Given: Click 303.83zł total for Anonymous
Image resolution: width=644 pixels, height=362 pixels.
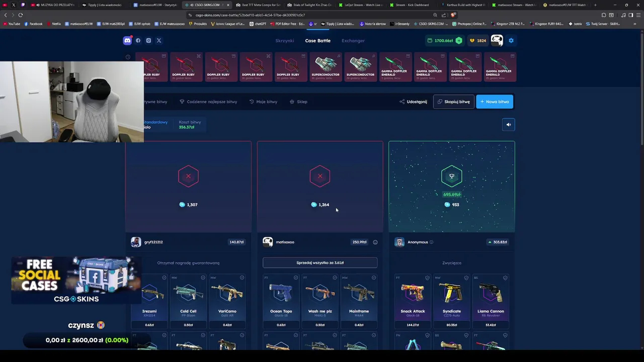Looking at the screenshot, I should click(x=498, y=242).
